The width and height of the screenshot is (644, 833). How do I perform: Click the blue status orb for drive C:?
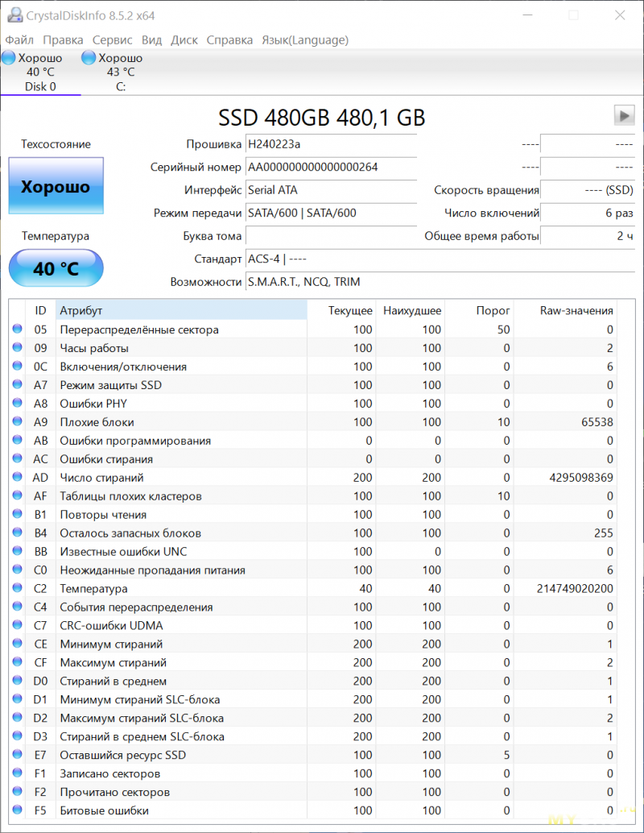point(89,57)
